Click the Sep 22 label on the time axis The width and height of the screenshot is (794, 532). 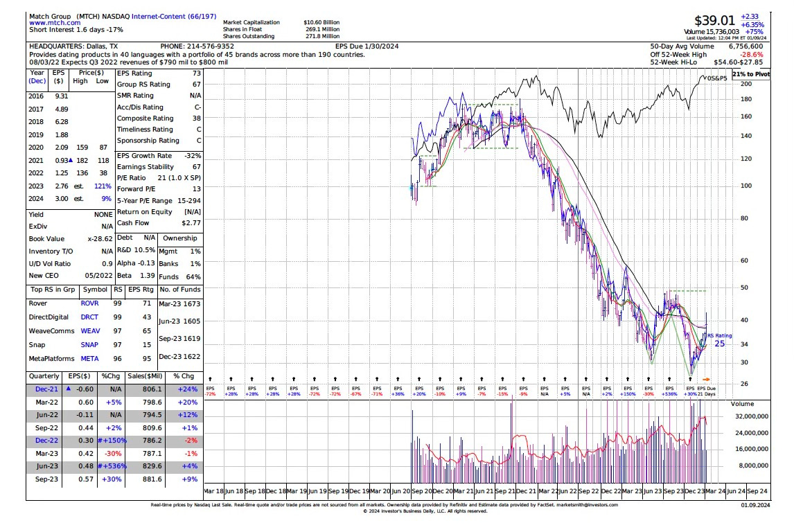[588, 491]
